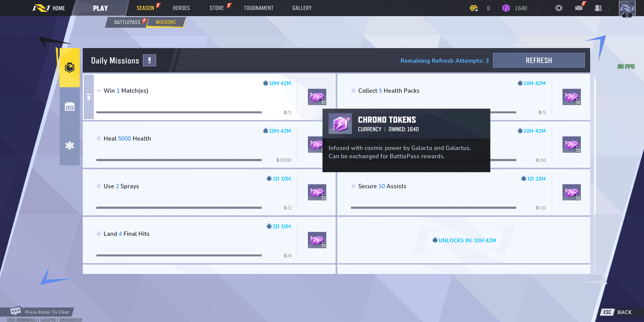The image size is (644, 322).
Task: Click the gold currency add icon
Action: (474, 8)
